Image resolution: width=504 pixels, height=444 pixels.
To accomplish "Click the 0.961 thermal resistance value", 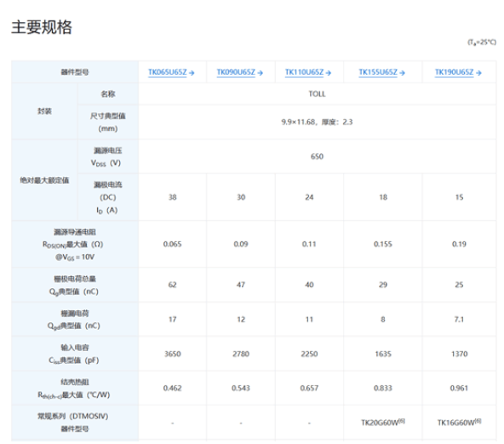I will 459,388.
